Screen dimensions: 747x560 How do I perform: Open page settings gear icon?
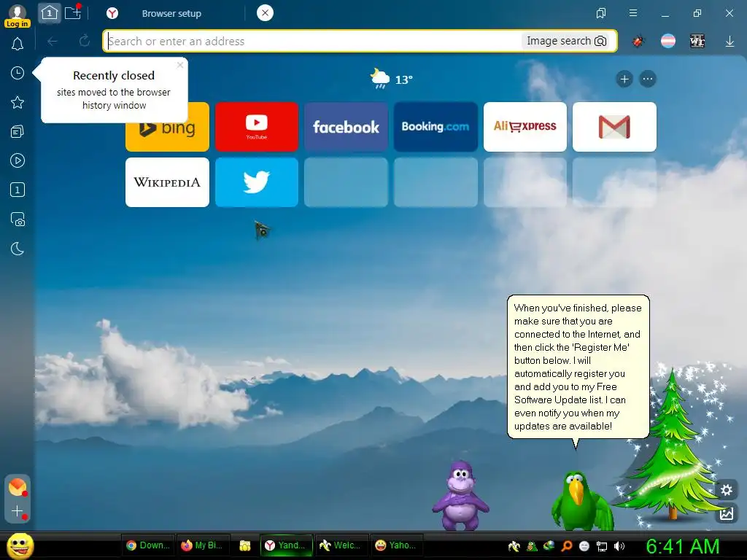(x=726, y=489)
